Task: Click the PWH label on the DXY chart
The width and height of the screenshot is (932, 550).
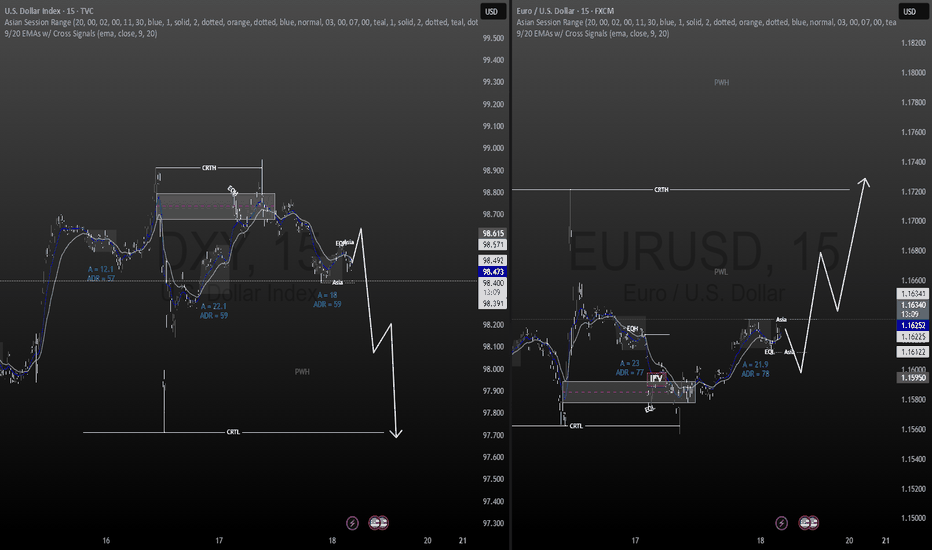Action: (302, 372)
